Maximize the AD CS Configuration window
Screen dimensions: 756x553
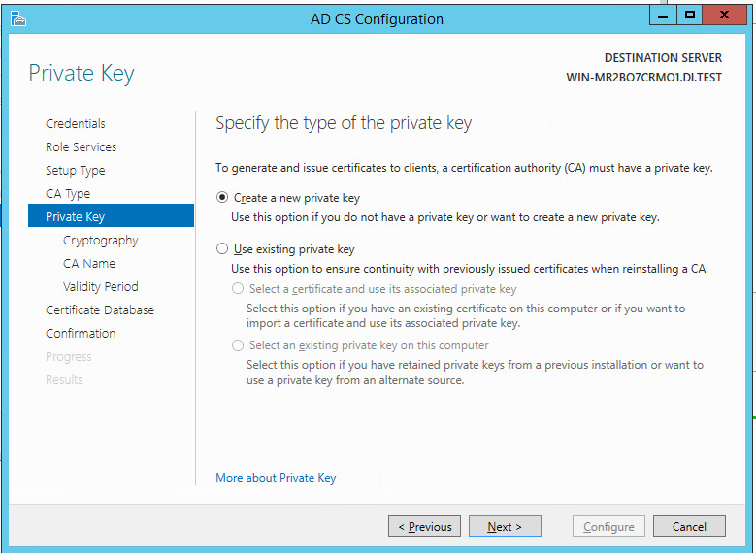[690, 16]
